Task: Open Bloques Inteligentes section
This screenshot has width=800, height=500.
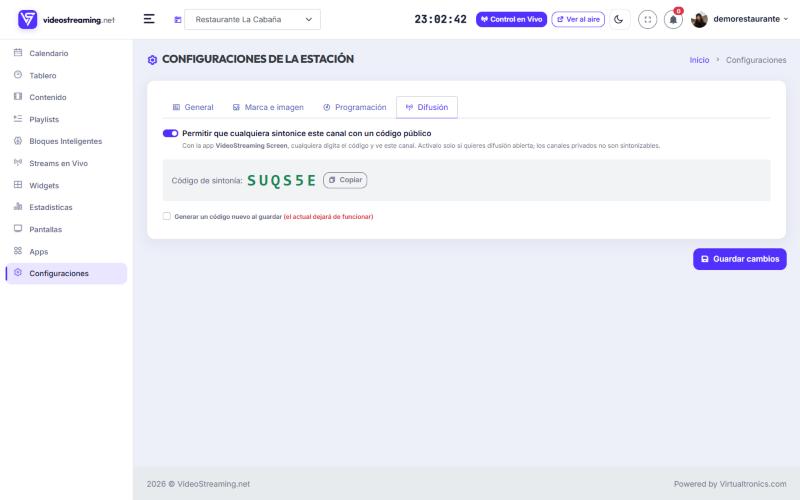Action: (x=66, y=141)
